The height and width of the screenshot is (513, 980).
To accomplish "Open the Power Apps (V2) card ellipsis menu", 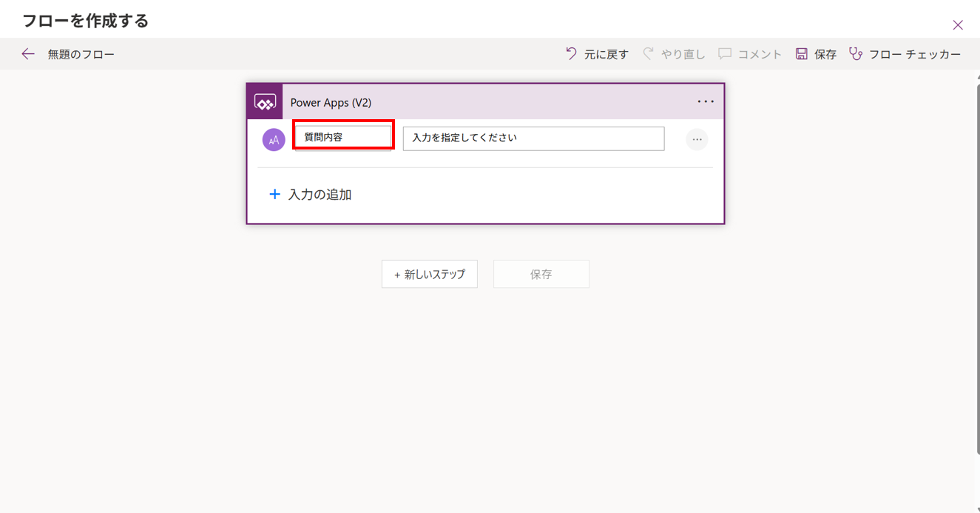I will [706, 102].
